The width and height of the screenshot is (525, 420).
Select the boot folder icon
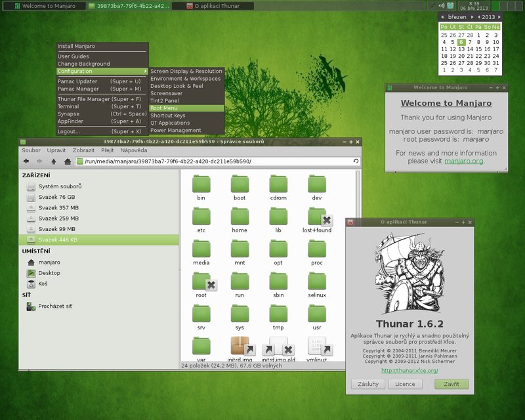click(240, 184)
